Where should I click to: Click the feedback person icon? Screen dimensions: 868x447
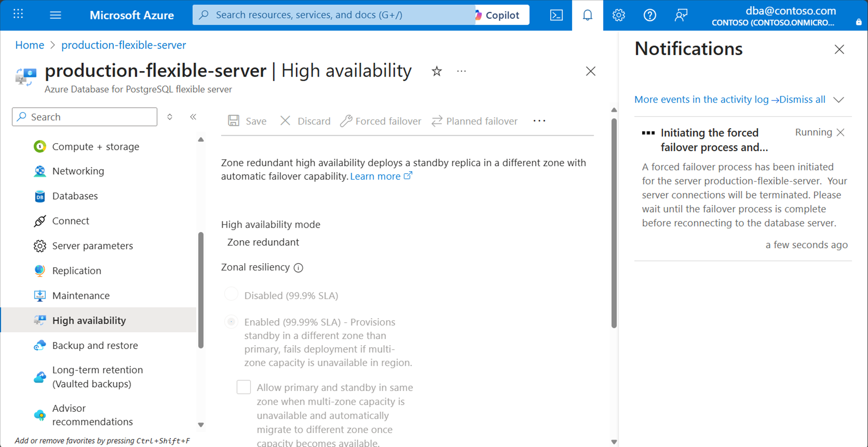(x=681, y=15)
